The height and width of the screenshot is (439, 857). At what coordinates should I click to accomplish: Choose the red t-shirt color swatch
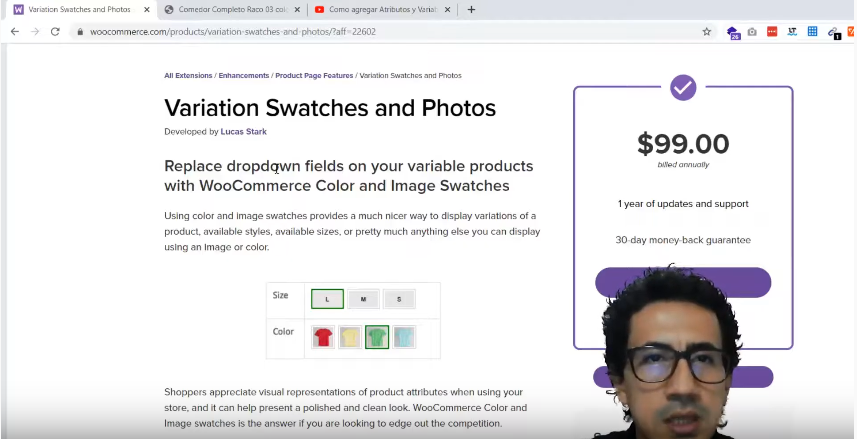pyautogui.click(x=323, y=337)
